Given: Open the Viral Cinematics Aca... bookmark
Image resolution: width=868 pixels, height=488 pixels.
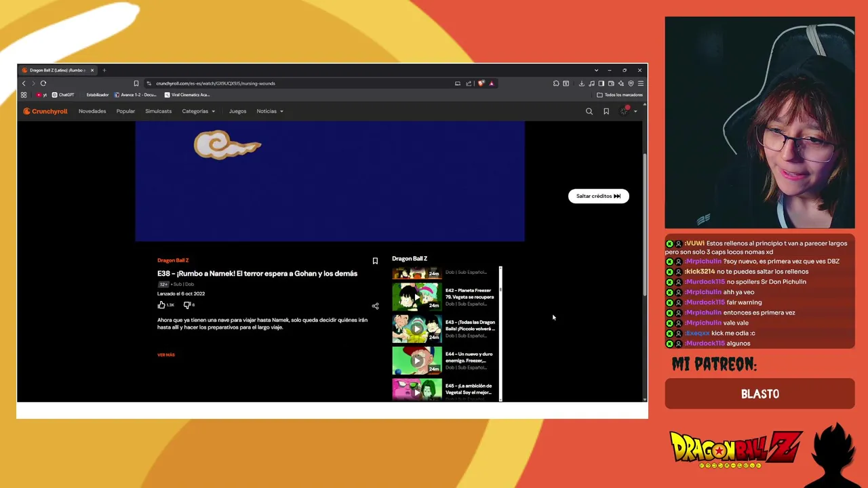Looking at the screenshot, I should [187, 95].
